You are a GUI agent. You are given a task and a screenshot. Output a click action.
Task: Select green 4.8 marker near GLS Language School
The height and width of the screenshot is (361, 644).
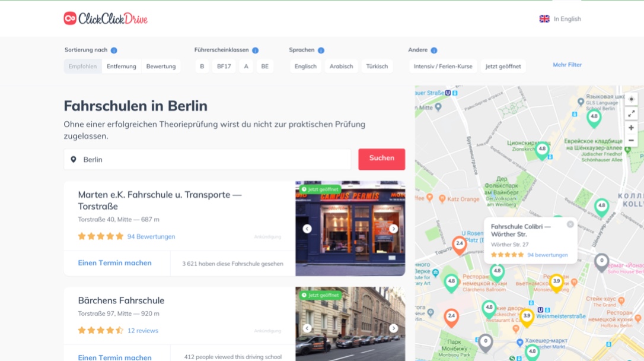pos(594,118)
